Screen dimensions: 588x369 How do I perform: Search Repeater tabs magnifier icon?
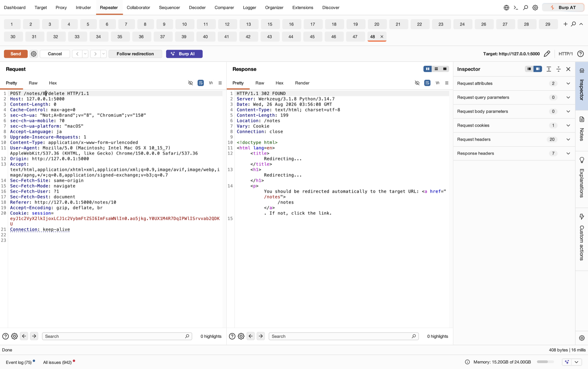click(x=573, y=24)
